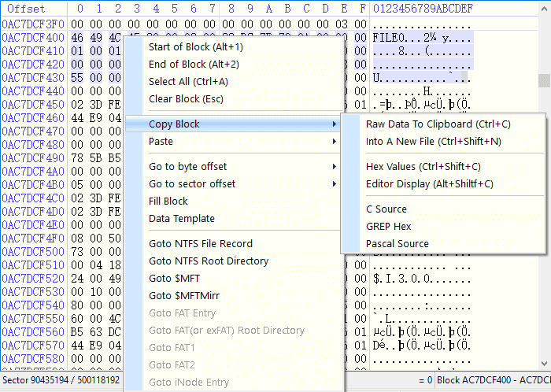
Task: Open Data Template from menu
Action: pos(182,218)
